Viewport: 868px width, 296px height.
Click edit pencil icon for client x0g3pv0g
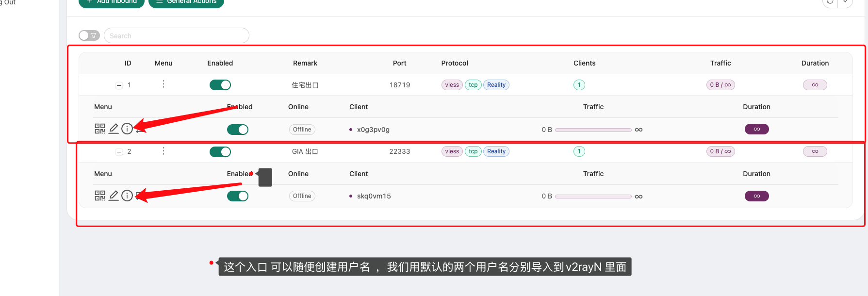point(114,129)
